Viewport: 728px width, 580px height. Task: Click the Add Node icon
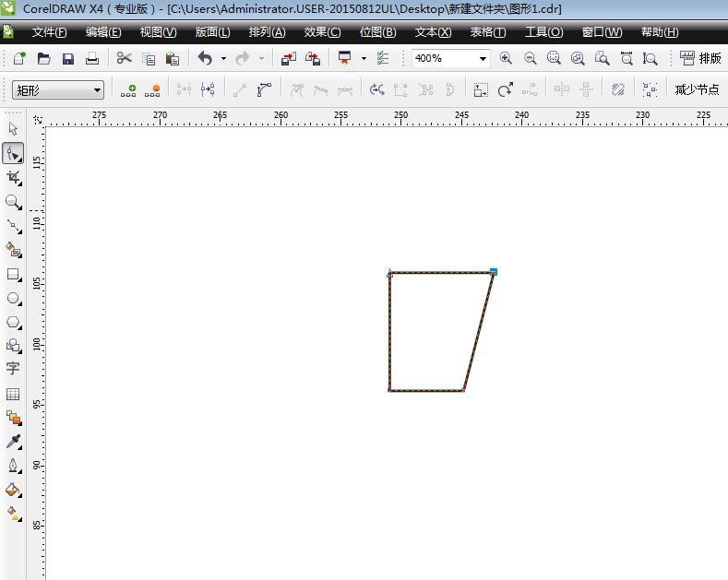pos(128,90)
